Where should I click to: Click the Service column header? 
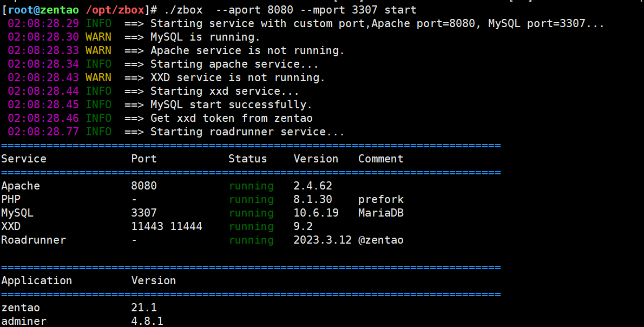click(x=24, y=159)
